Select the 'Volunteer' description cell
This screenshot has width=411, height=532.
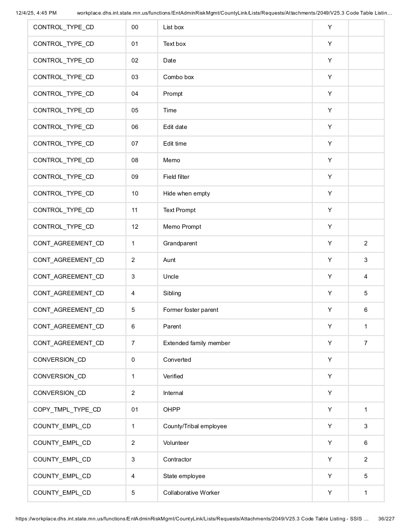point(235,443)
